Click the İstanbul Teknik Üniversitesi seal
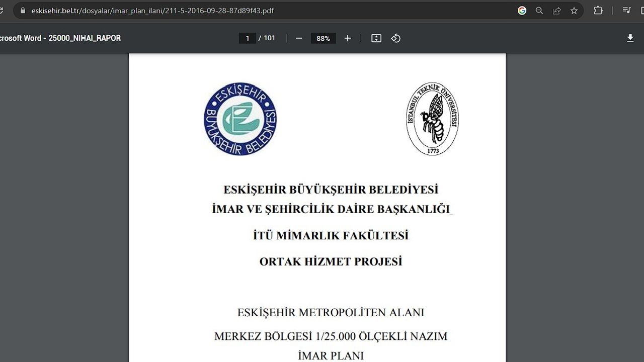This screenshot has height=362, width=644. (432, 119)
